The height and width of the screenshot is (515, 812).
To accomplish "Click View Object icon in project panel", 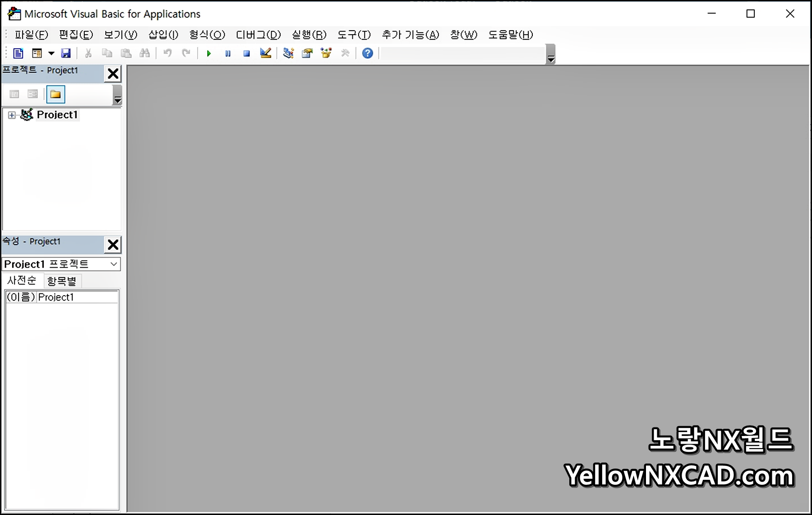I will [x=32, y=94].
